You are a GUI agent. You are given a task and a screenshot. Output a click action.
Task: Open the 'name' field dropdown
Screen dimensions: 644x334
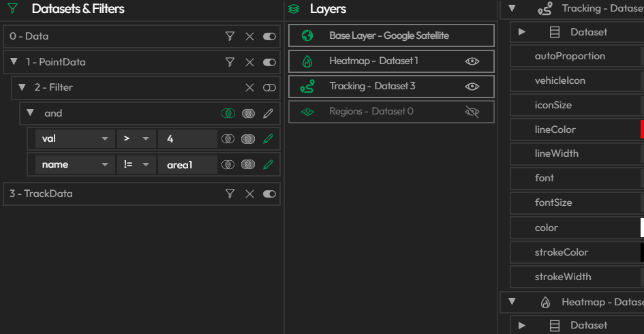pos(75,164)
